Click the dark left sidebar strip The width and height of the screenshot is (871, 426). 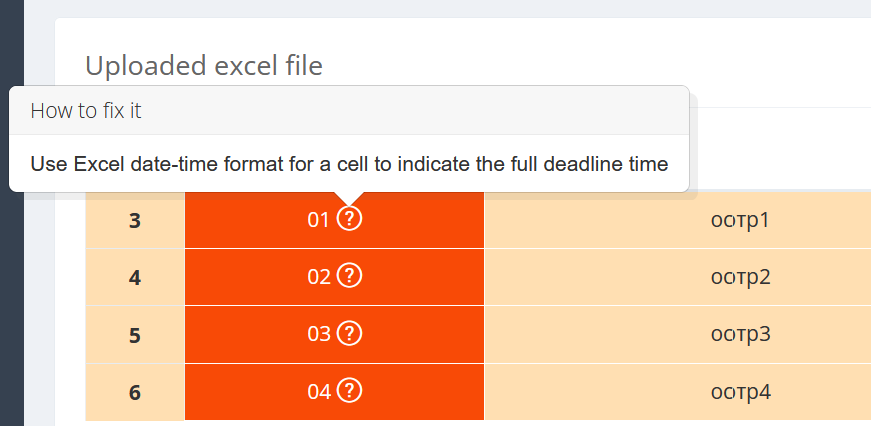(12, 213)
